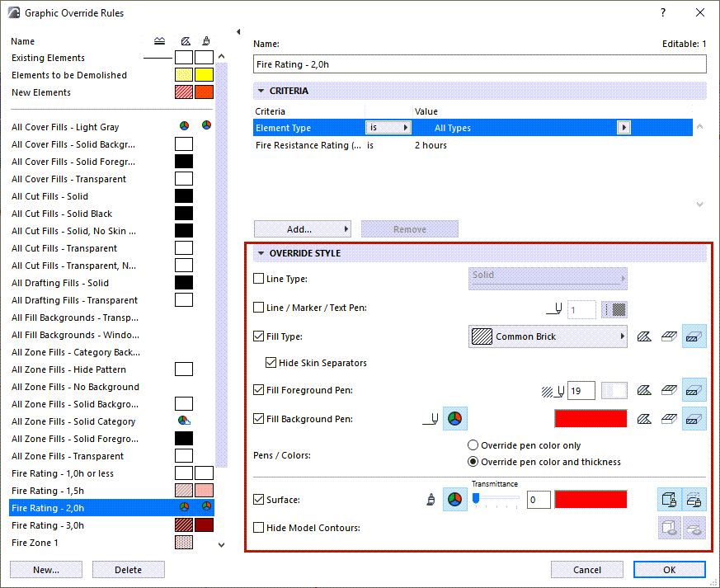Click the category color icon for Solid Category row
Viewport: 720px width, 588px height.
184,421
